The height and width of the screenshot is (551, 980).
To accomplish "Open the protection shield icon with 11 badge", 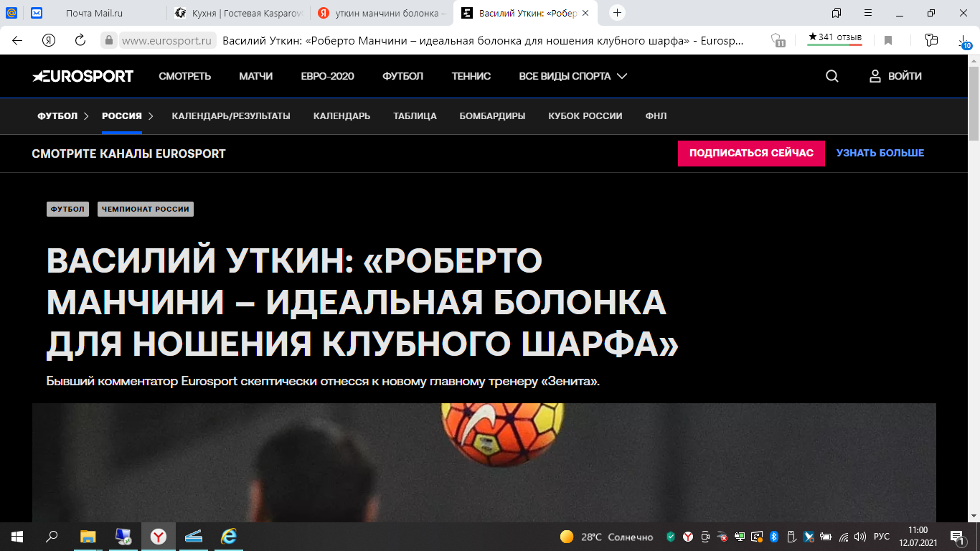I will 777,40.
